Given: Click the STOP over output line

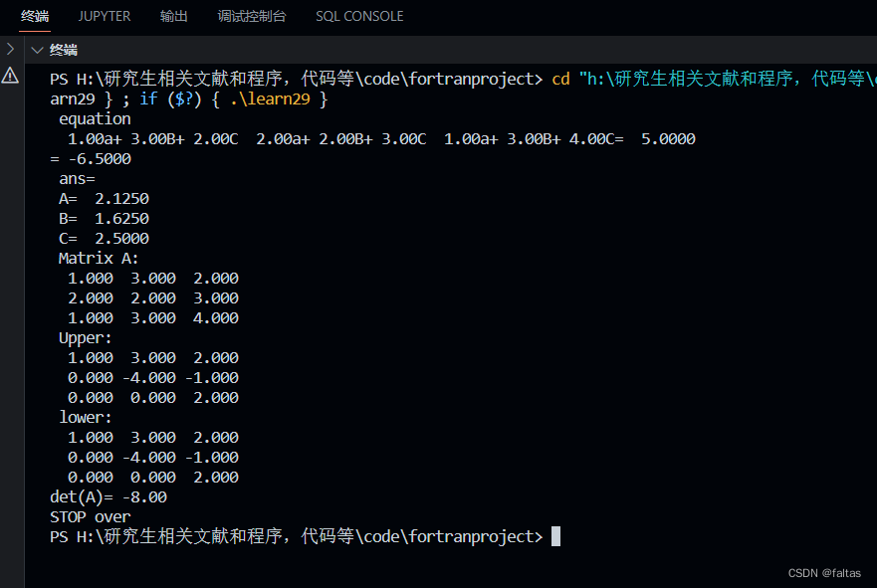Looking at the screenshot, I should pyautogui.click(x=84, y=515).
